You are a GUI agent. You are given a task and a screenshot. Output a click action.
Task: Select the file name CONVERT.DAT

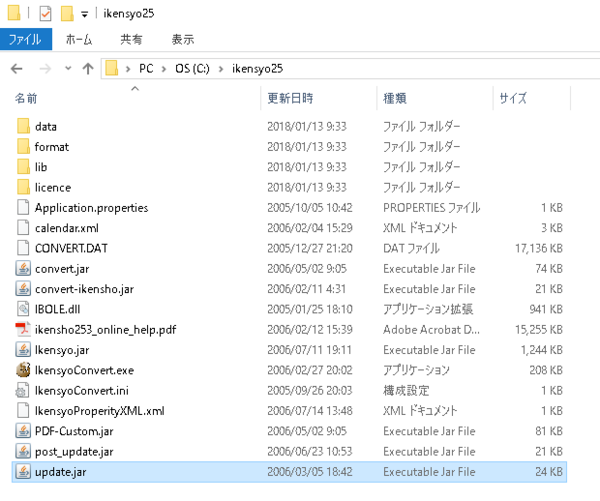pyautogui.click(x=71, y=248)
